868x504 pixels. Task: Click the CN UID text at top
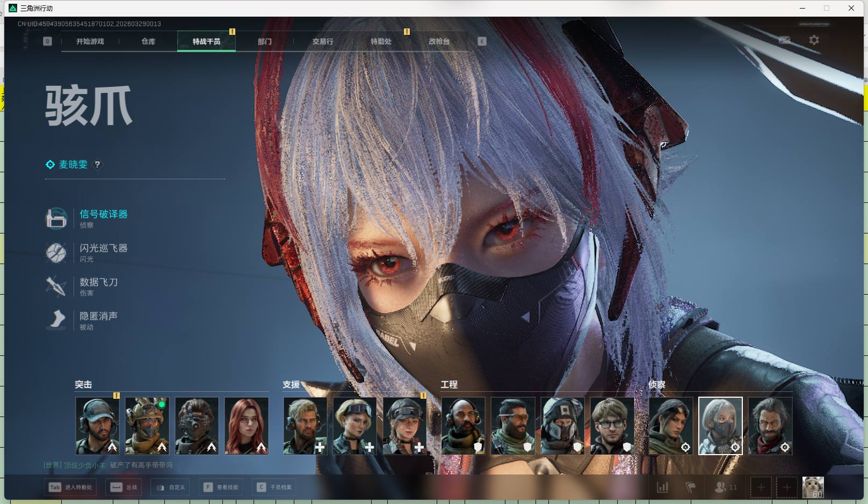89,24
